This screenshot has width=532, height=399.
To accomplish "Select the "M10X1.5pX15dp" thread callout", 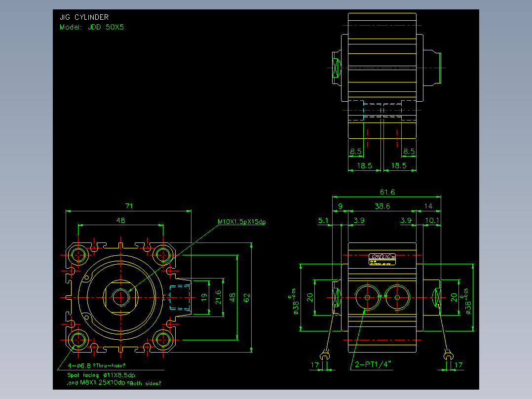I will pos(242,222).
